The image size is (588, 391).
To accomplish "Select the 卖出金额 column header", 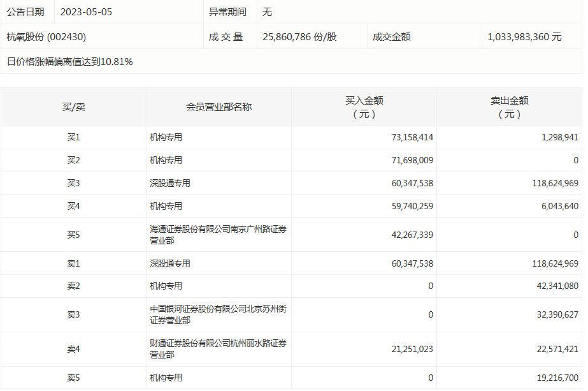I will click(x=509, y=107).
